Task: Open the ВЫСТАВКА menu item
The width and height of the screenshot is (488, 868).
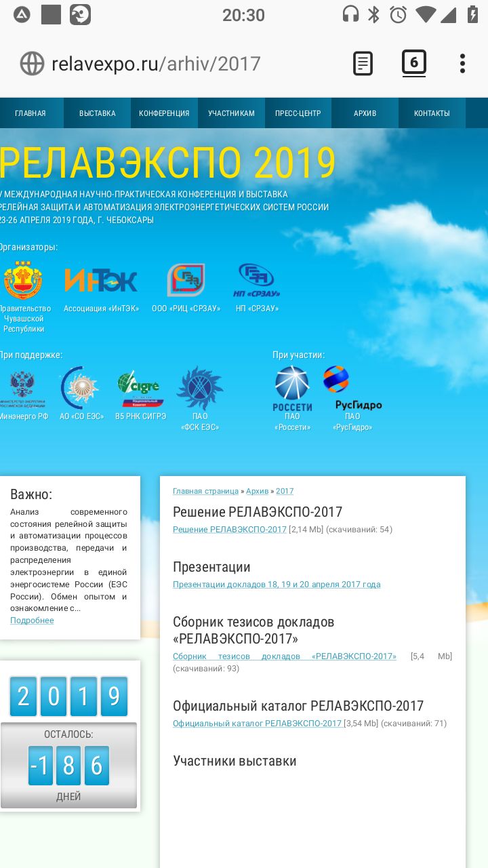Action: coord(97,113)
